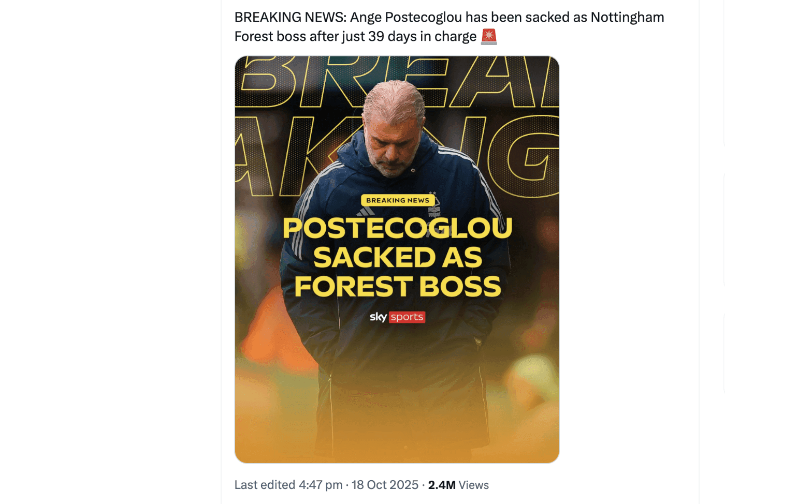This screenshot has height=504, width=812.
Task: Click the Adidas logo on the jacket
Action: pyautogui.click(x=365, y=212)
